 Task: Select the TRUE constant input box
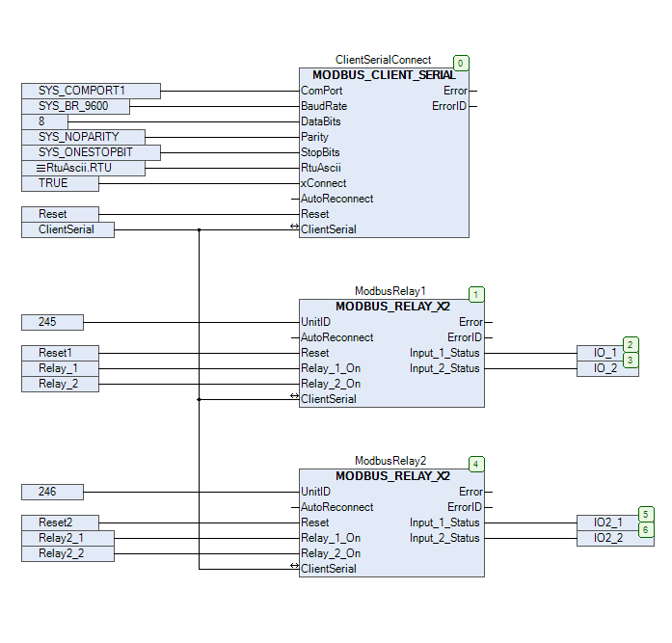click(60, 183)
